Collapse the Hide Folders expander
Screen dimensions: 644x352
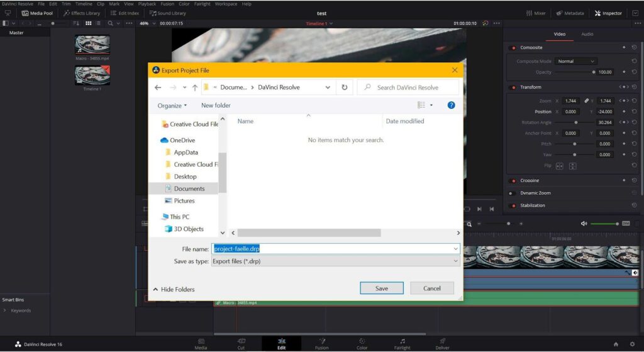click(174, 289)
